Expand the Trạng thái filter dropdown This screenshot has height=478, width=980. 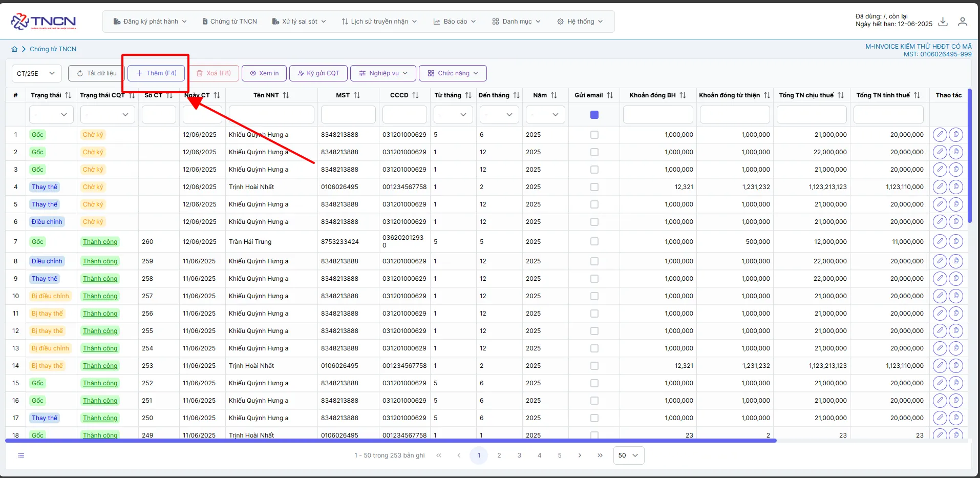pyautogui.click(x=51, y=115)
